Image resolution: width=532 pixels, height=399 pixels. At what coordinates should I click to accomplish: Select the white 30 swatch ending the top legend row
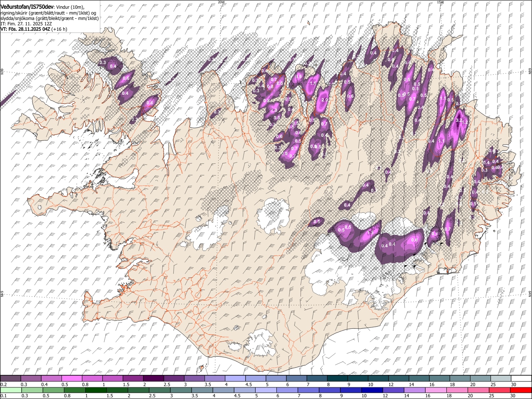(x=521, y=379)
